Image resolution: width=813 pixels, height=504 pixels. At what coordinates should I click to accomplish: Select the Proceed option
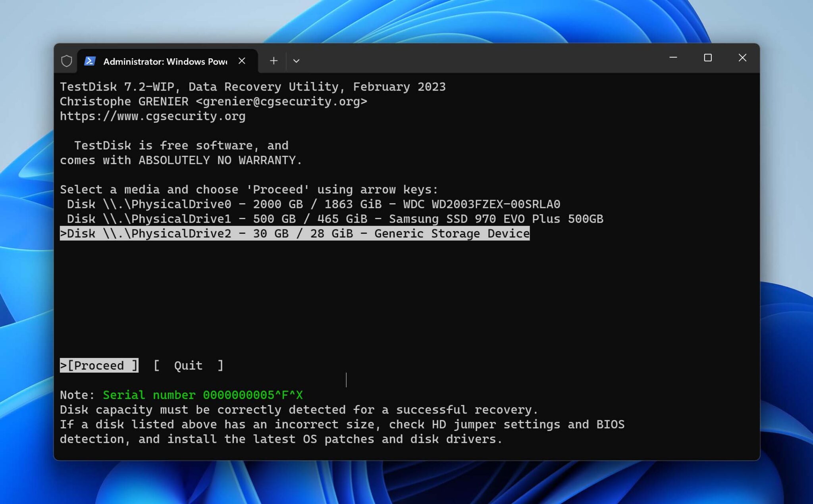point(99,365)
